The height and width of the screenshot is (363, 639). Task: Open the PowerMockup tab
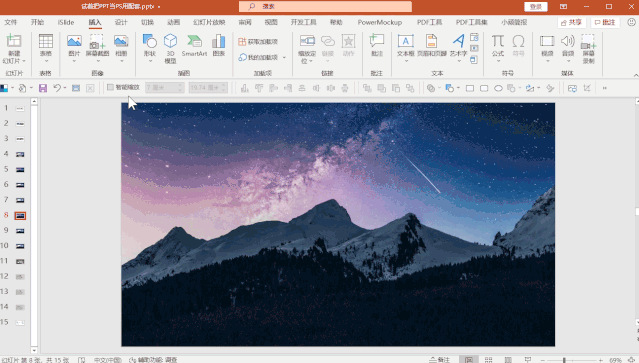(x=379, y=22)
